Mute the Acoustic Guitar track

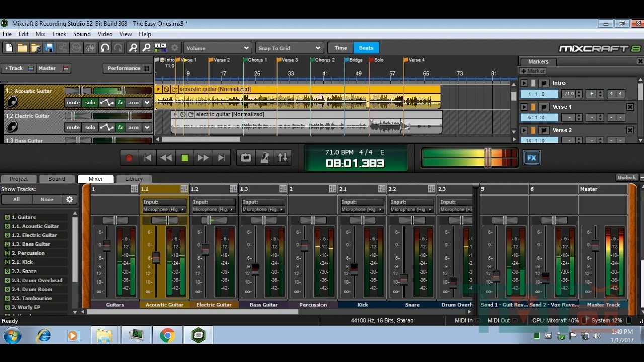(x=73, y=103)
